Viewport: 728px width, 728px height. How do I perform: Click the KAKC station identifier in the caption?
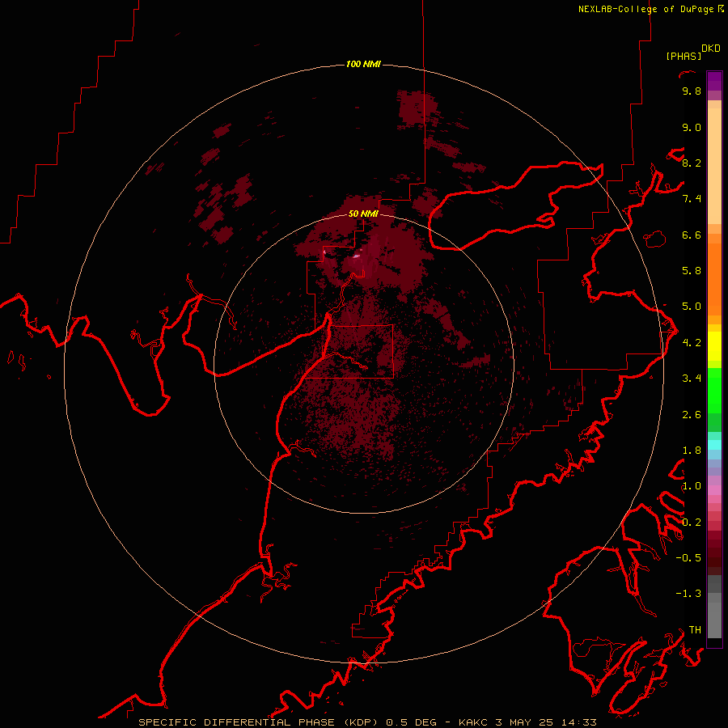point(472,722)
